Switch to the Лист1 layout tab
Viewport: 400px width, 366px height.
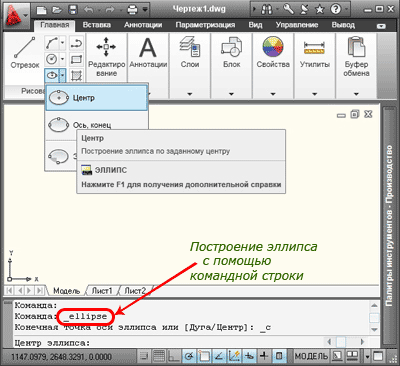(x=102, y=291)
